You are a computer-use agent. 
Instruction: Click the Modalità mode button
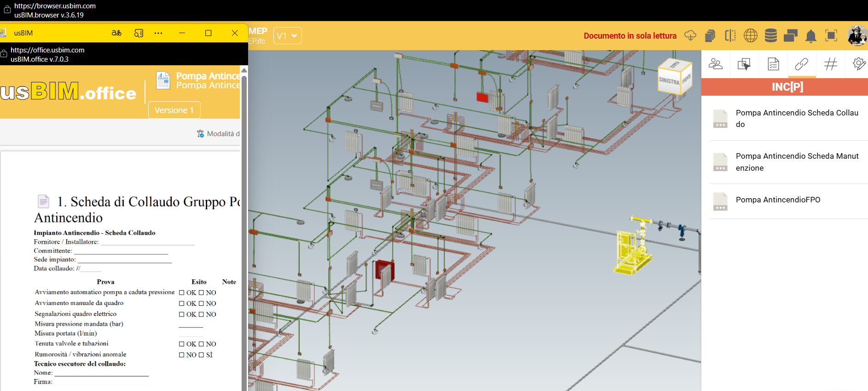[x=218, y=134]
